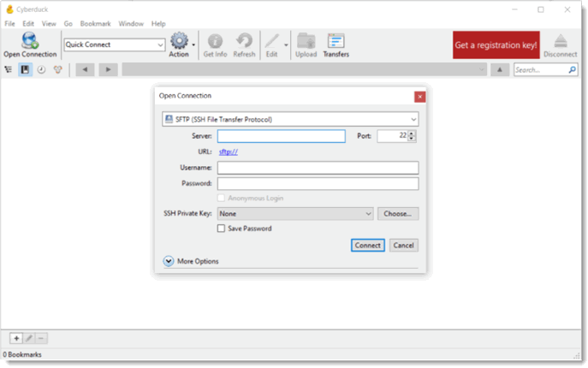The width and height of the screenshot is (588, 368).
Task: Open the Bookmark menu
Action: click(95, 24)
